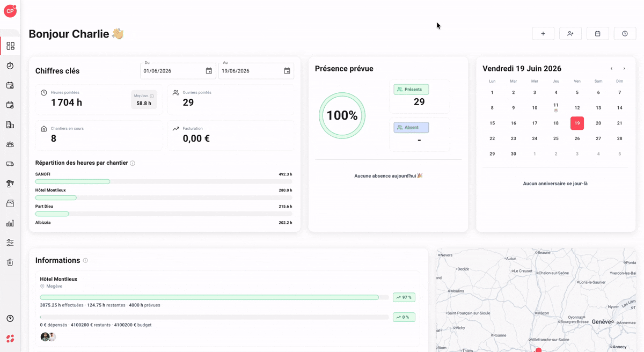Click the red logo icon at sidebar bottom

pyautogui.click(x=10, y=339)
